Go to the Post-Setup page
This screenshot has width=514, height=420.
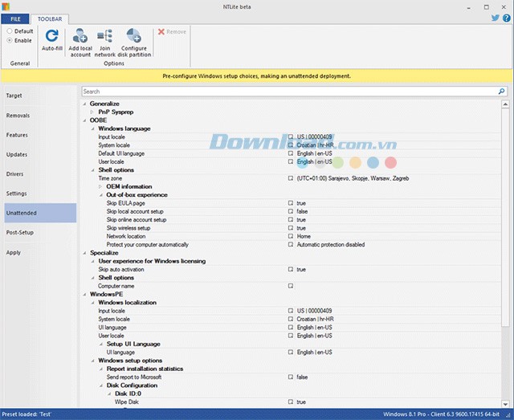tap(20, 232)
